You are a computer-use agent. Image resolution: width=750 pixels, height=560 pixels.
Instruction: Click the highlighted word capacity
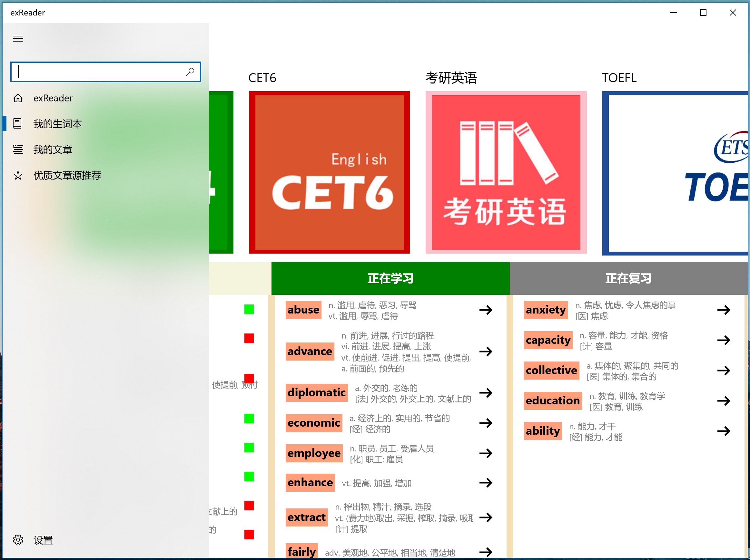[x=548, y=340]
